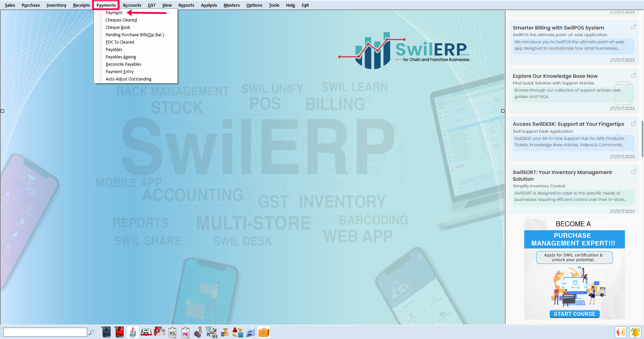Click the money bag calculator icon
Viewport: 644px width, 339px height.
click(x=225, y=332)
